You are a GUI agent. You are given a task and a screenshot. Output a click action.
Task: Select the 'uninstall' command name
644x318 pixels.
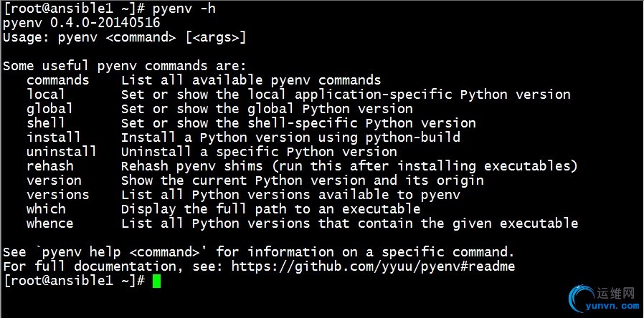point(62,152)
